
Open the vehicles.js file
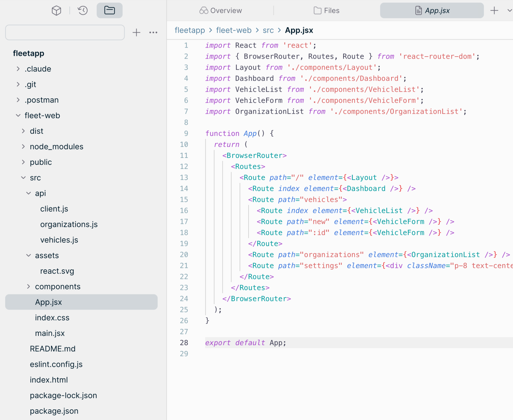59,240
